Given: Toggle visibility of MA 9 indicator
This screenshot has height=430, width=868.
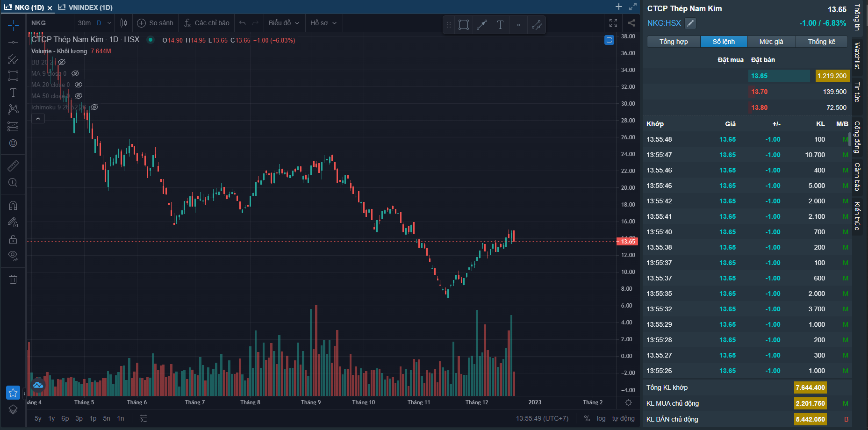Looking at the screenshot, I should pyautogui.click(x=75, y=73).
